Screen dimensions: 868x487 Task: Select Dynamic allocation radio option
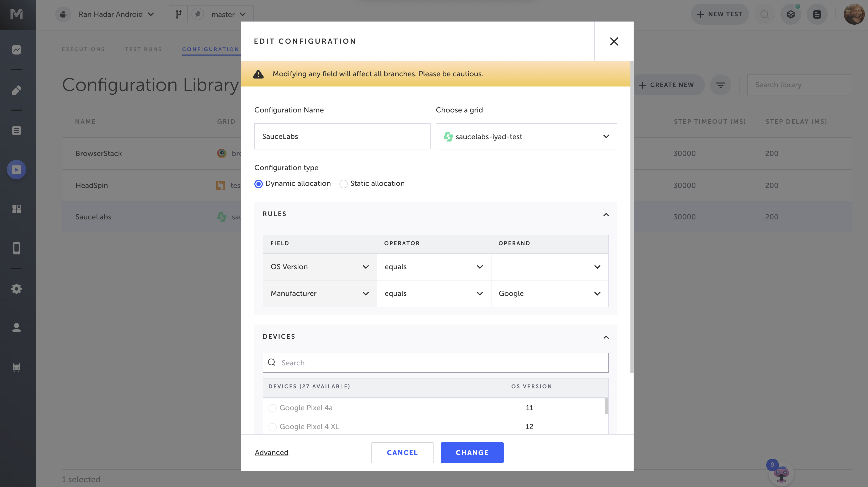[x=259, y=184]
